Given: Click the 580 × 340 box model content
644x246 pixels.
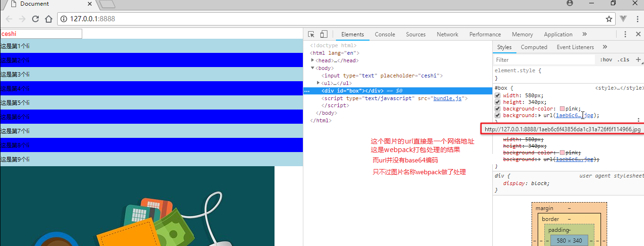Looking at the screenshot, I should [569, 241].
